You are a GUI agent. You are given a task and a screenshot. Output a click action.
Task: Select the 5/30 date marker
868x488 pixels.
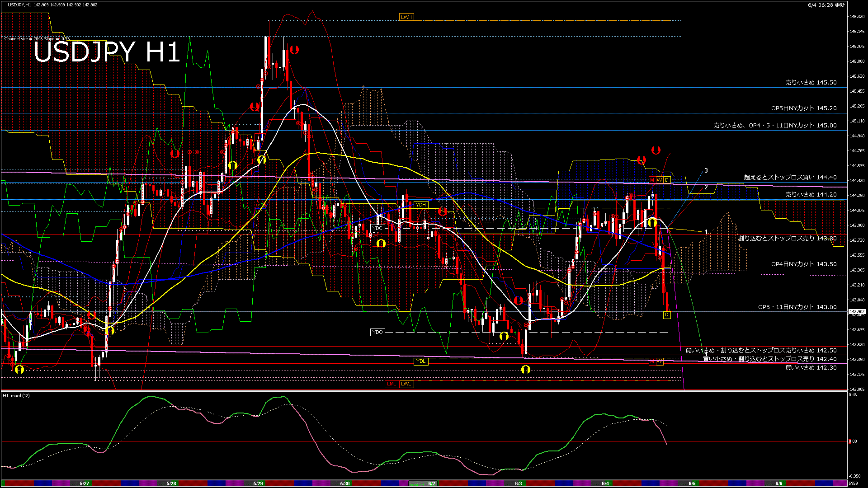(344, 483)
